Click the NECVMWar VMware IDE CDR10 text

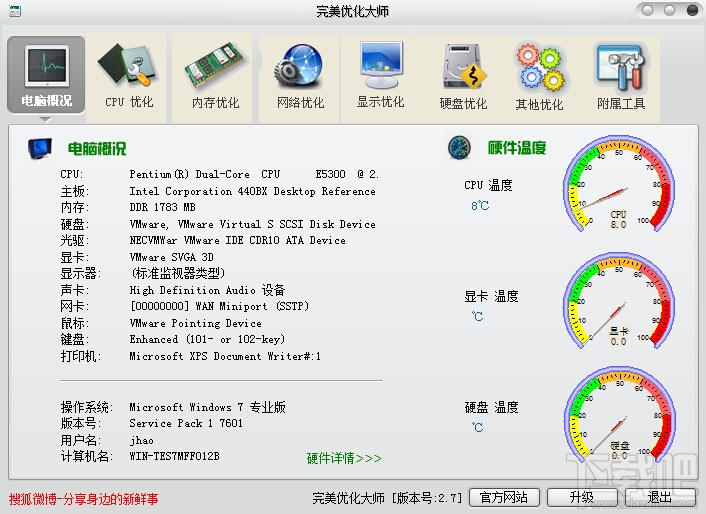click(x=237, y=240)
